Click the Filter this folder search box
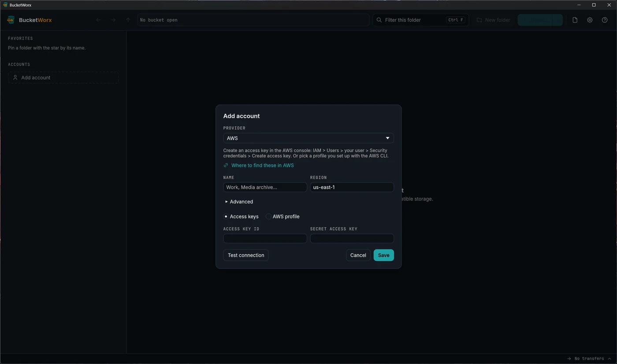Image resolution: width=617 pixels, height=364 pixels. pyautogui.click(x=421, y=20)
